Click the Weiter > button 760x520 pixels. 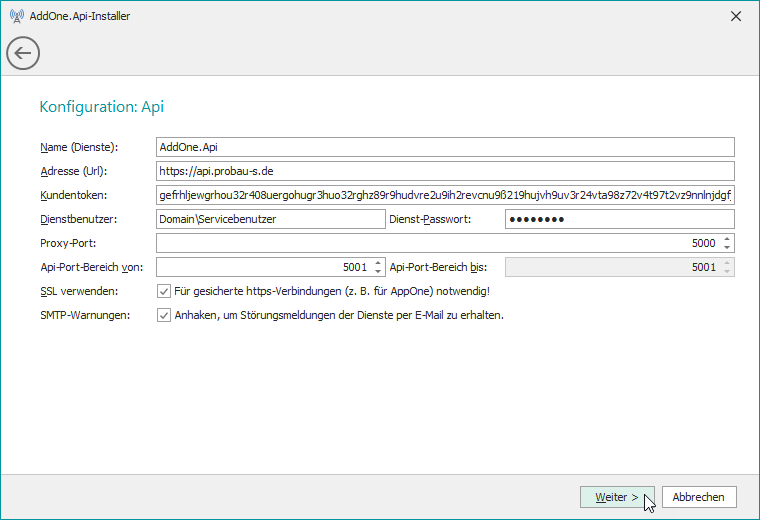click(617, 497)
